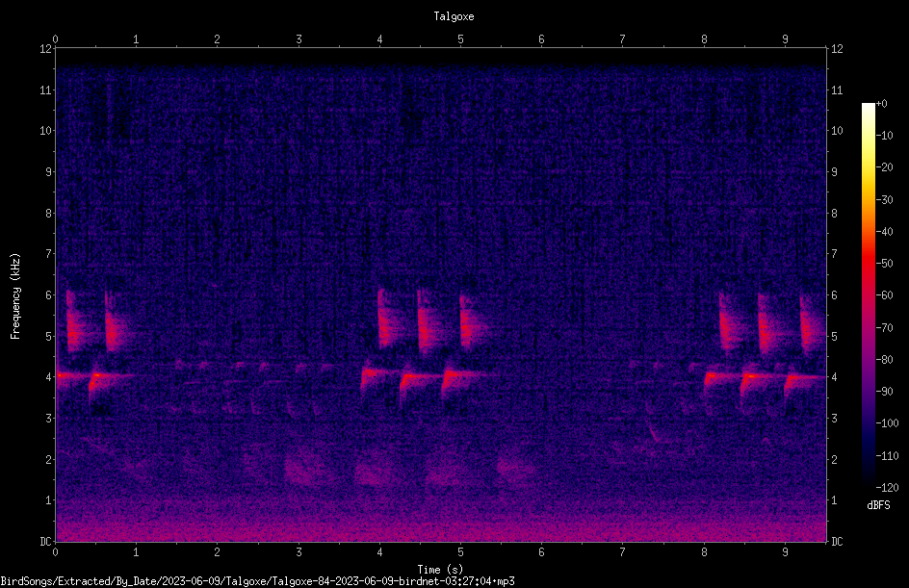Screen dimensions: 909x588
Task: Click "1" on the bottom time axis
Action: (136, 552)
